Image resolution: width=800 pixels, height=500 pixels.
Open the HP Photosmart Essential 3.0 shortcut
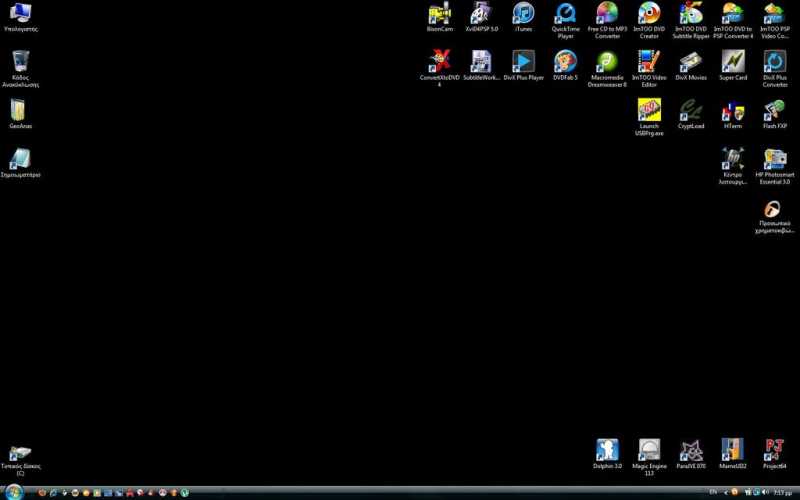775,160
